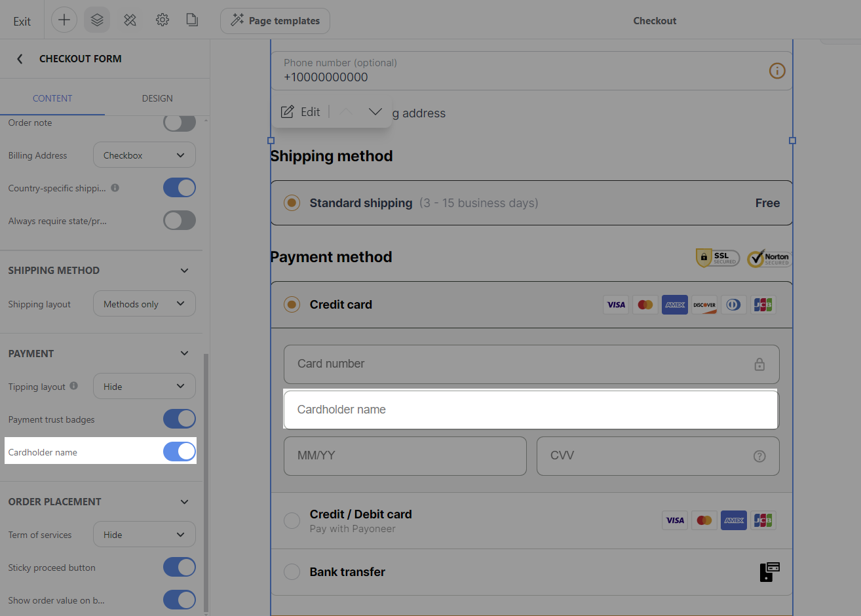The height and width of the screenshot is (616, 861).
Task: Move block up with arrow
Action: coord(347,112)
